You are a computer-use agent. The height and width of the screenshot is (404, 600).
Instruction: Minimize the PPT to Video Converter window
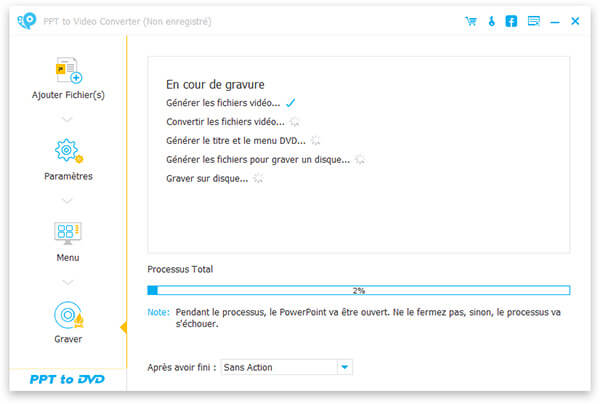[555, 21]
